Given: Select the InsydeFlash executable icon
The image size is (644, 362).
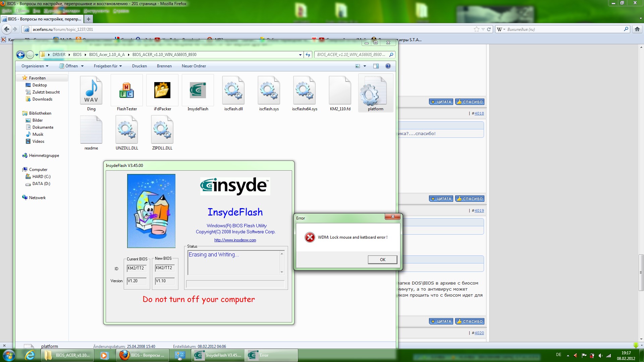Looking at the screenshot, I should [x=198, y=90].
